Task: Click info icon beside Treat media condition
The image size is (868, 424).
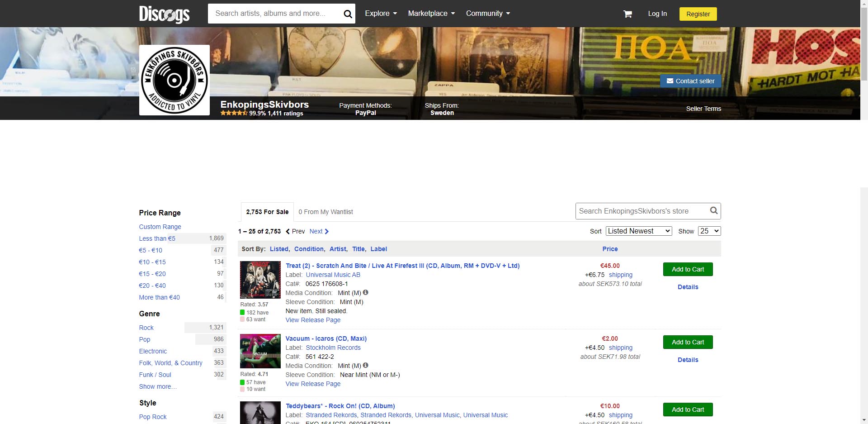Action: 366,292
